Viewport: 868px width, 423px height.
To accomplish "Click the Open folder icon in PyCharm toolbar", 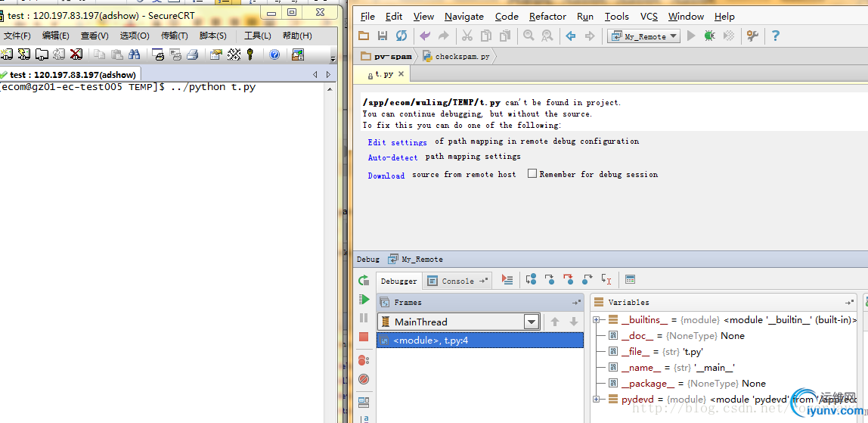I will click(364, 36).
